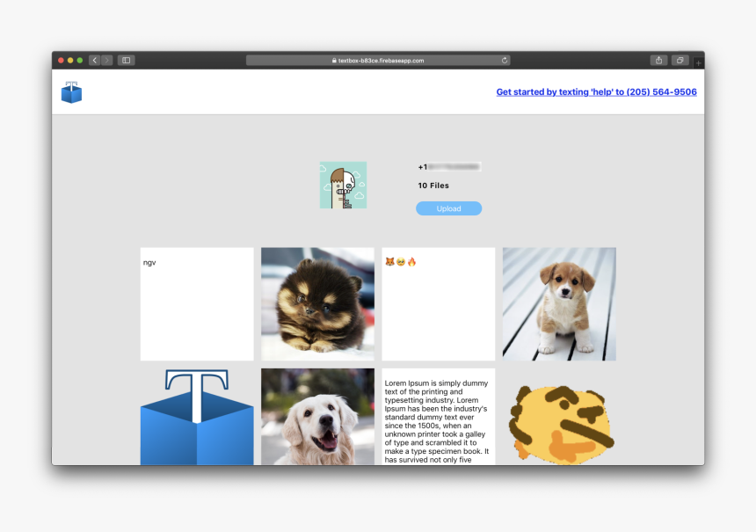Open the golden retriever photo
This screenshot has width=756, height=532.
[317, 417]
